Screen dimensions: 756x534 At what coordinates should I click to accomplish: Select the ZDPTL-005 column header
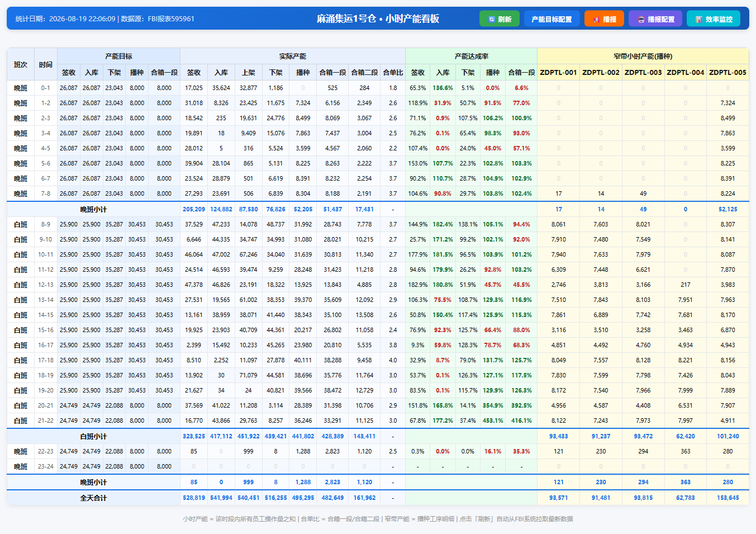[x=728, y=72]
